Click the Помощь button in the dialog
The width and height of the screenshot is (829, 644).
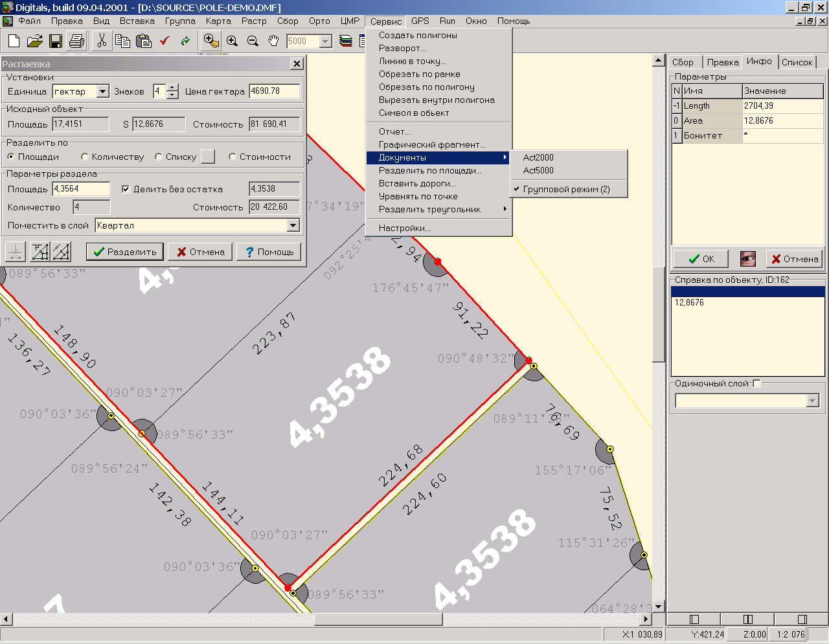269,252
